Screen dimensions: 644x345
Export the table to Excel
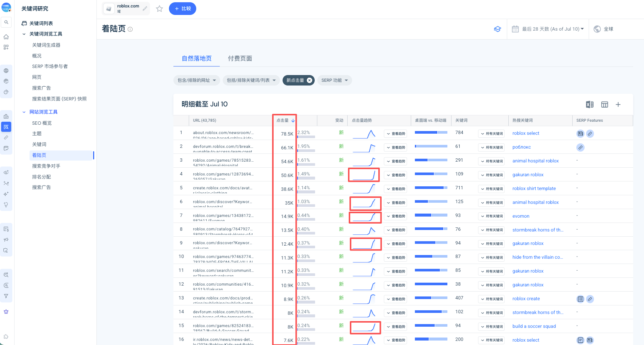[590, 105]
